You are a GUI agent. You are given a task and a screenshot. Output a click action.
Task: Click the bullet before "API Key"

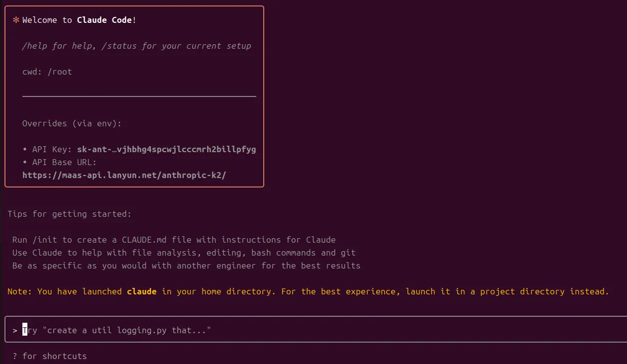pyautogui.click(x=25, y=149)
